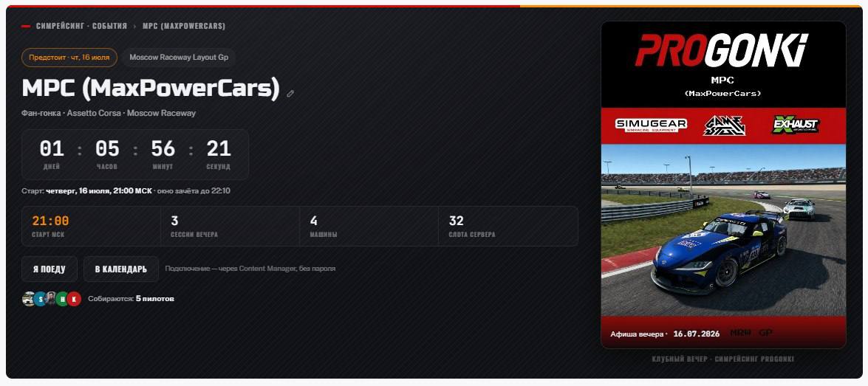Open the ProGonki event poster image

(x=723, y=185)
